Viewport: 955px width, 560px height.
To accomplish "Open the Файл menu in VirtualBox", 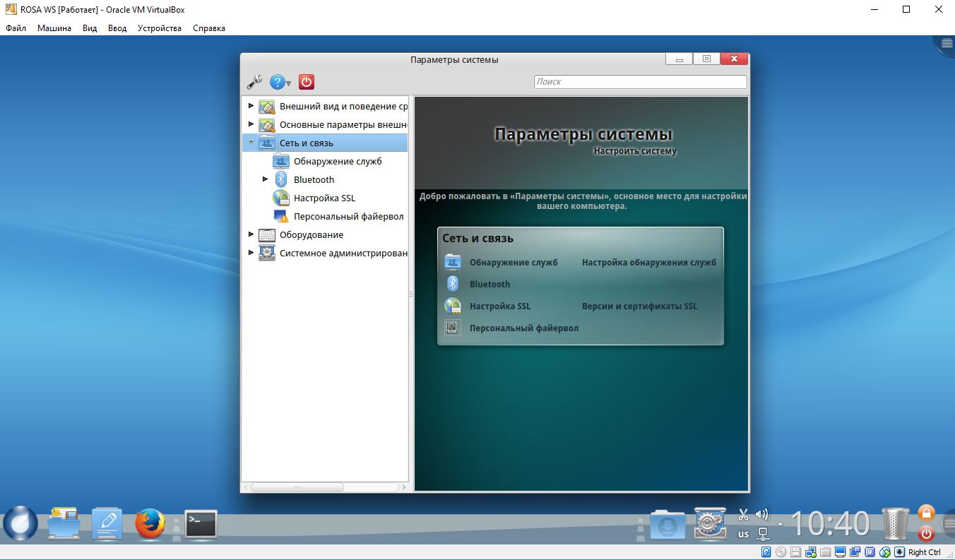I will pos(16,28).
